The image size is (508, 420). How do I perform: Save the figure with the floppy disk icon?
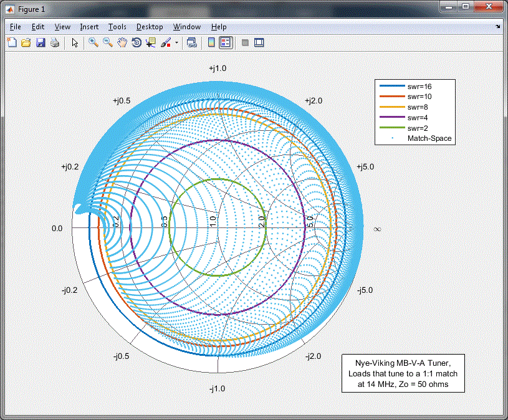tap(41, 43)
